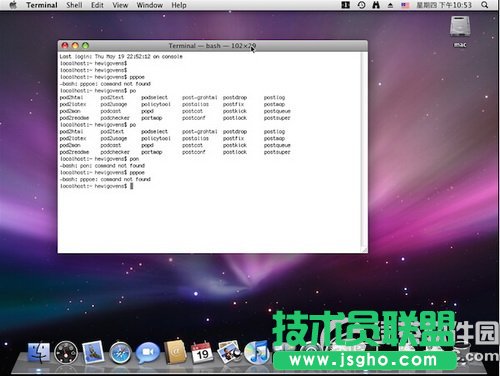Zoom Terminal with the green button
500x376 pixels.
pyautogui.click(x=85, y=46)
